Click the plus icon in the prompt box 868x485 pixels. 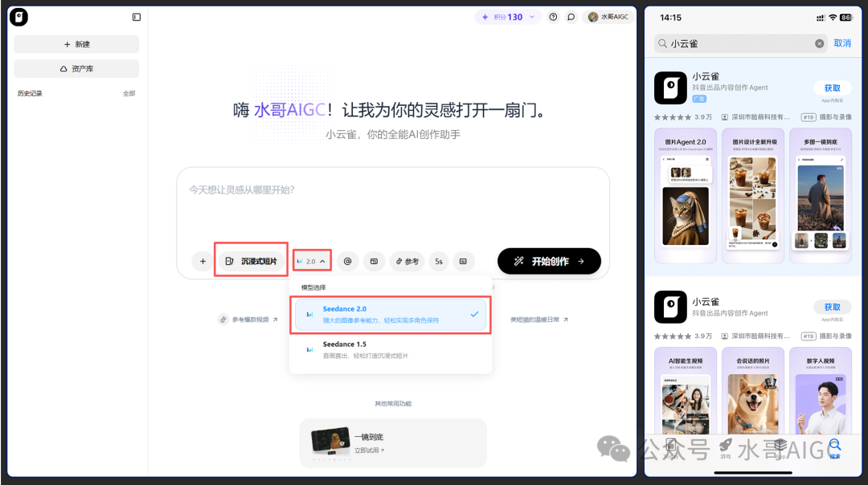click(202, 261)
